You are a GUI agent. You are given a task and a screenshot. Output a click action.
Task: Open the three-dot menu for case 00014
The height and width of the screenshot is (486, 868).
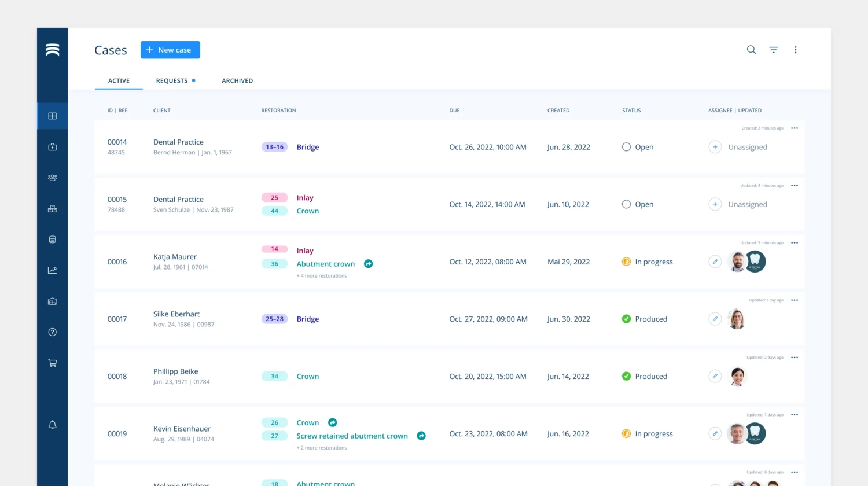[795, 128]
